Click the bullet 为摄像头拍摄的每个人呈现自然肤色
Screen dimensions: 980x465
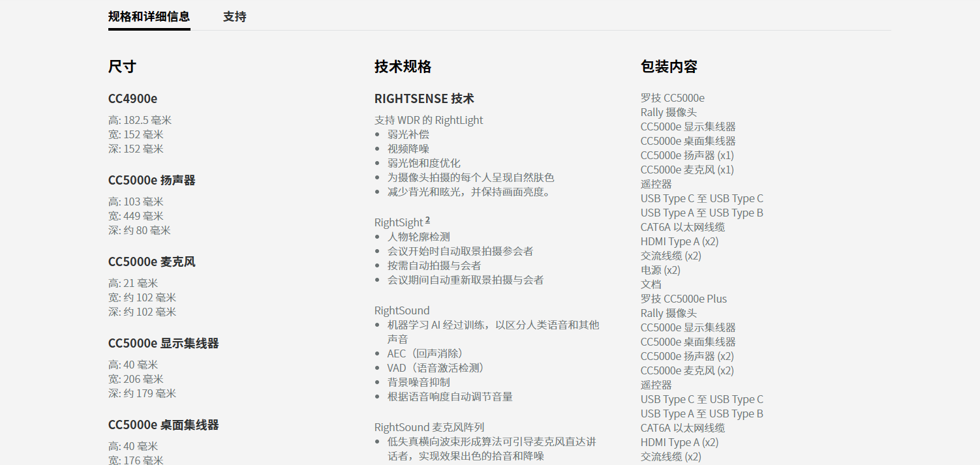point(471,177)
